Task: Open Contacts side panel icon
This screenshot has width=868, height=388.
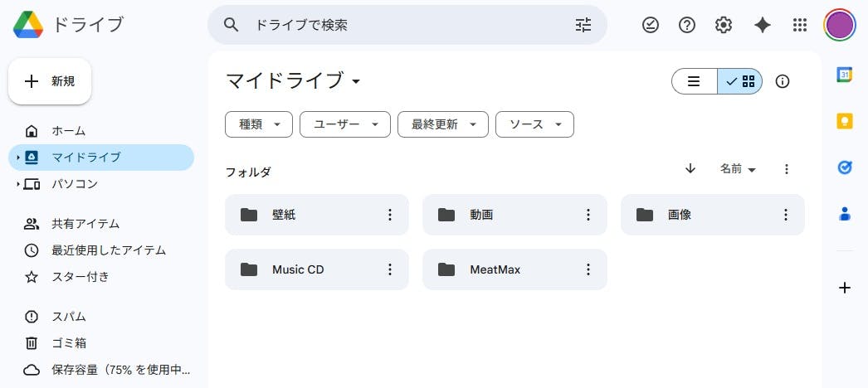Action: point(845,214)
